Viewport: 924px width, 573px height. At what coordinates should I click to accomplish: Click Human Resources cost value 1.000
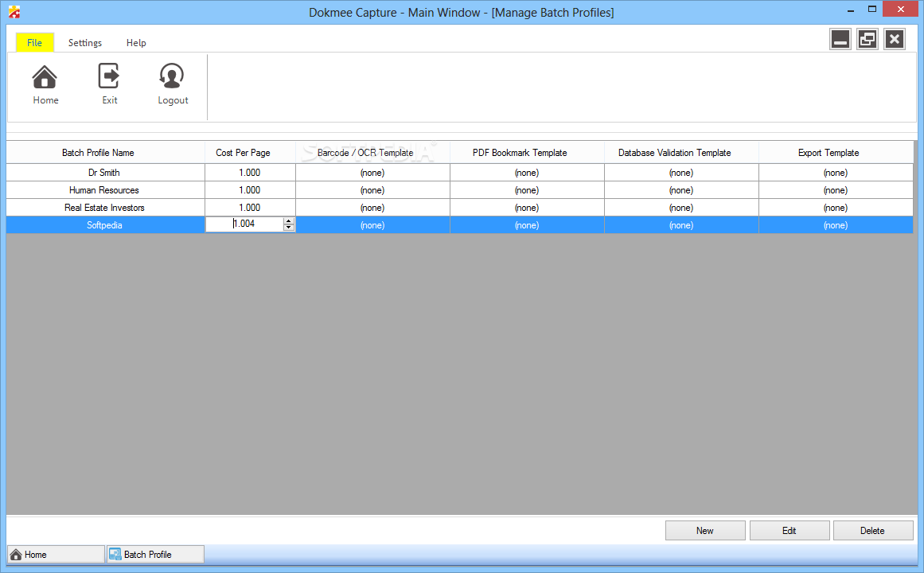click(251, 190)
